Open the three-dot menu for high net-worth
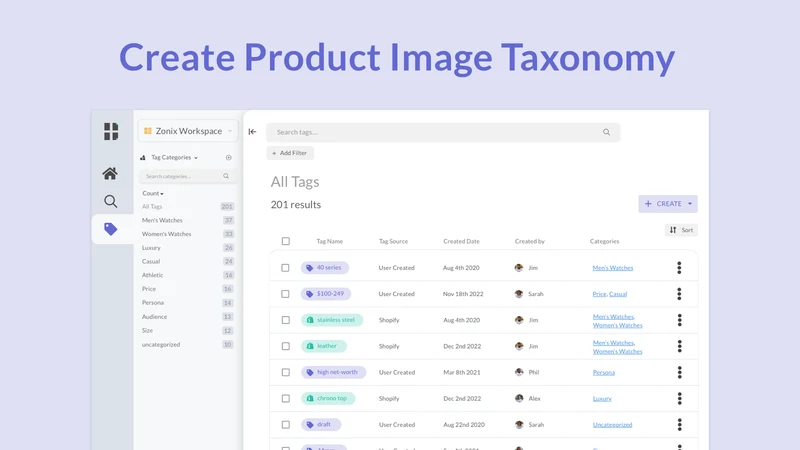 679,372
